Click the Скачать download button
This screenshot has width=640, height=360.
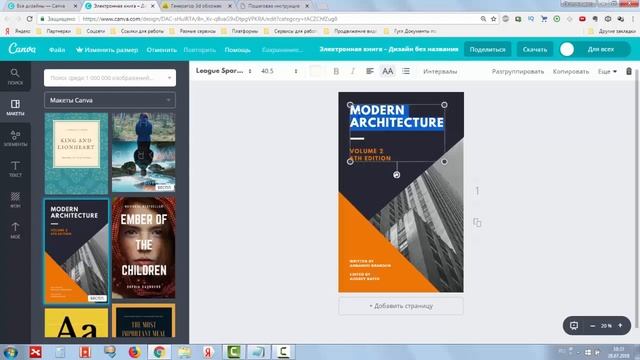535,49
